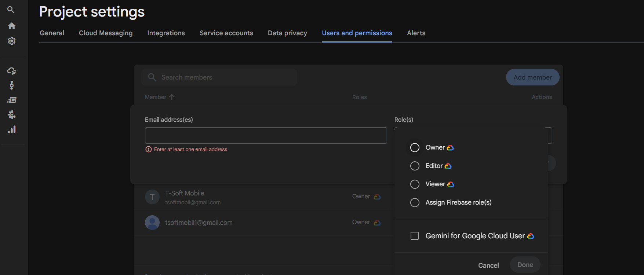Select Users and permissions tab

pos(357,33)
